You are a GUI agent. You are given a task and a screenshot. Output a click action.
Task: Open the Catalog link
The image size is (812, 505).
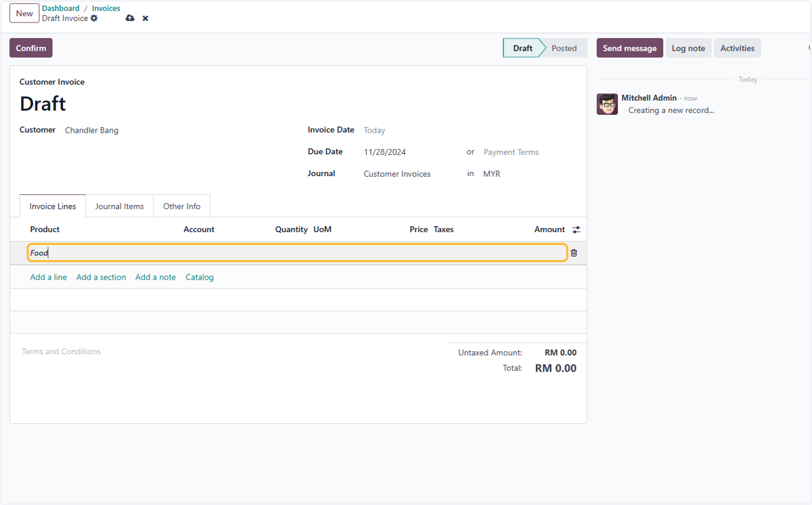pyautogui.click(x=200, y=277)
